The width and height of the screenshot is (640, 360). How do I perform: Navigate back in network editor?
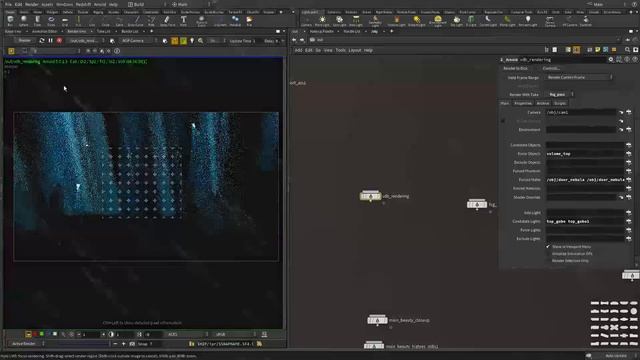[294, 40]
